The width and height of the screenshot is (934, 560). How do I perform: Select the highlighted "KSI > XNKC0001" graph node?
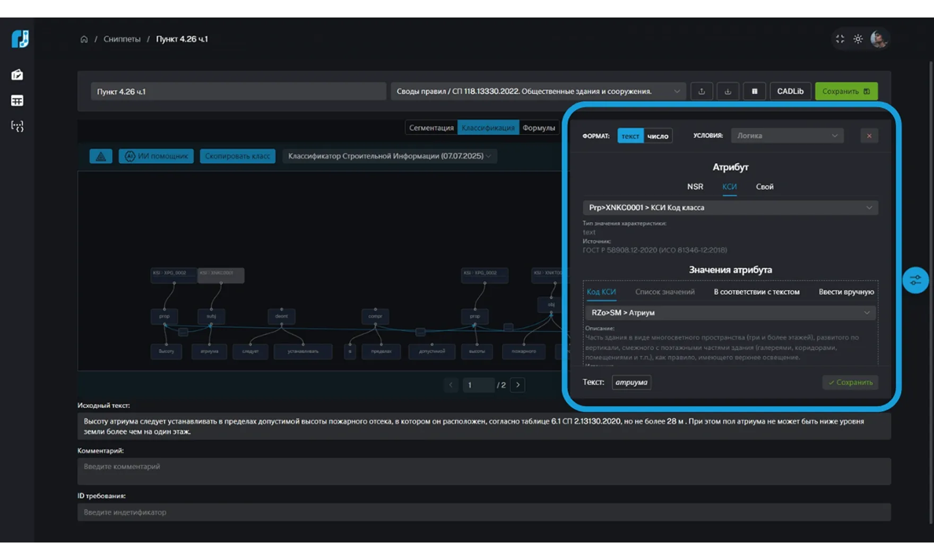221,275
